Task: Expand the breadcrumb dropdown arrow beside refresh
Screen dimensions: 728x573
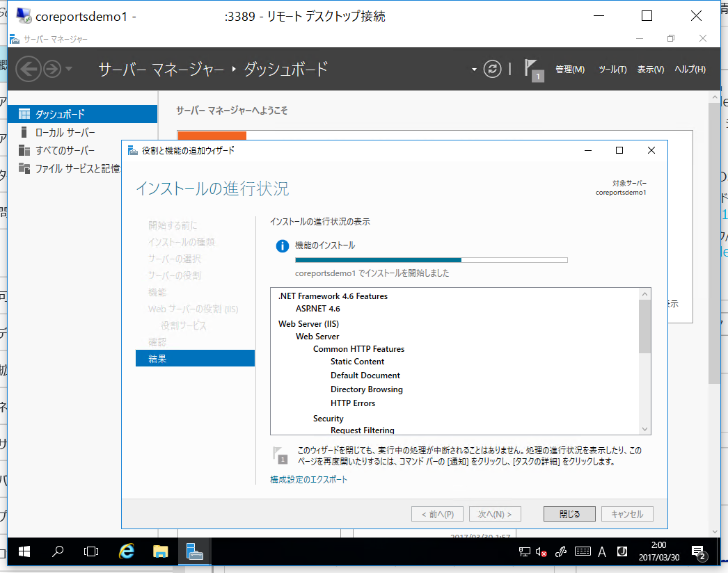Action: coord(474,70)
